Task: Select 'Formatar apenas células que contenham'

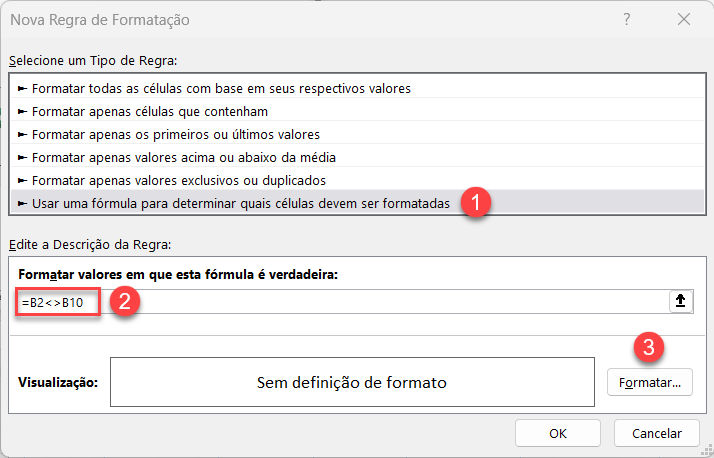Action: [357, 112]
